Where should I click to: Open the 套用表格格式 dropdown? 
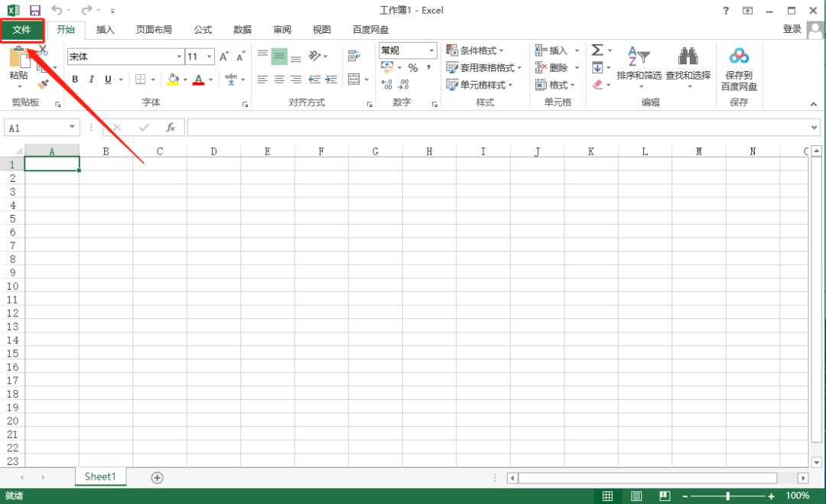pyautogui.click(x=483, y=67)
